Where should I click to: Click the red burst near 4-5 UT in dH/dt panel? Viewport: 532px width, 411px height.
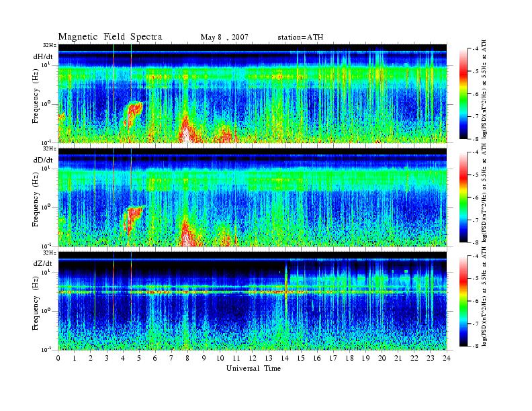[134, 112]
